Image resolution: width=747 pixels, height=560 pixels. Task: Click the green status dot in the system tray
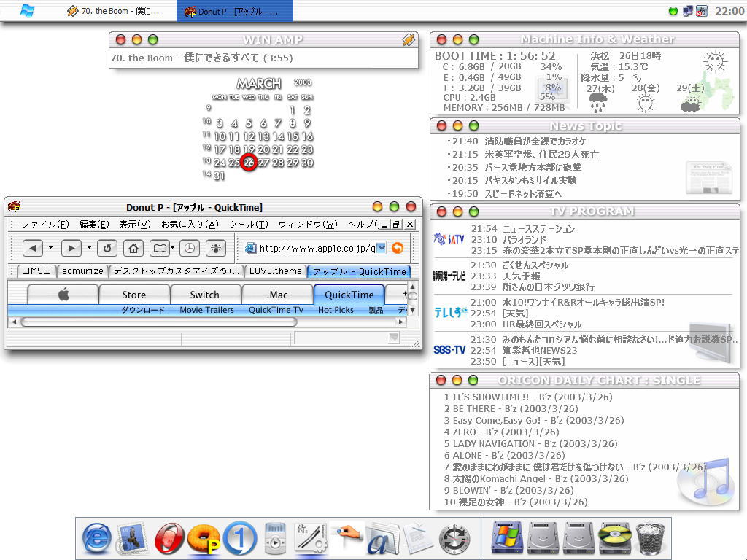[x=673, y=11]
